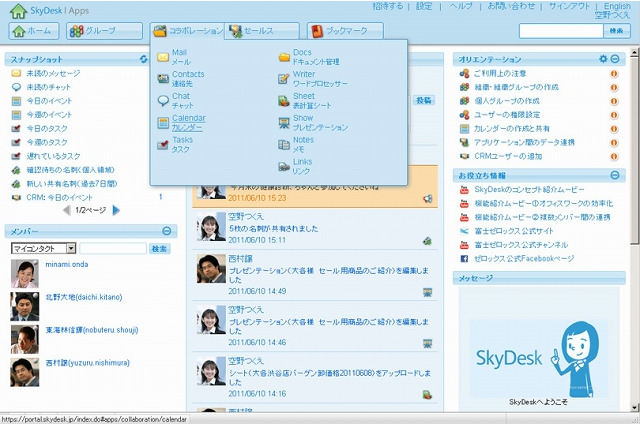The image size is (640, 426).
Task: Open SkyDeskのコンセプト紹介ムービー link
Action: (x=529, y=190)
